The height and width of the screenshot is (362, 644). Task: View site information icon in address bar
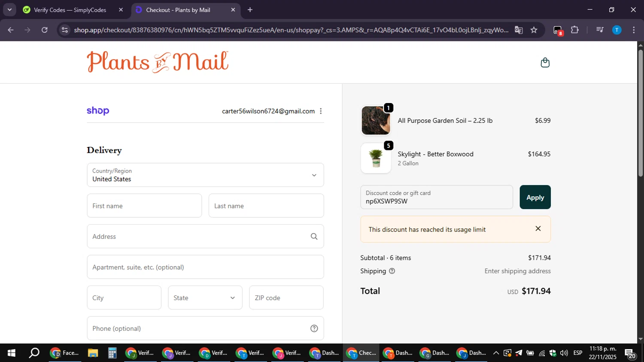click(x=65, y=30)
